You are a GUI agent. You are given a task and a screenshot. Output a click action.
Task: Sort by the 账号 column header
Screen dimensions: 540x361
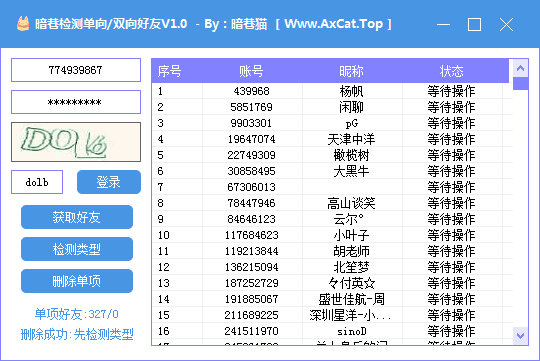[x=252, y=71]
